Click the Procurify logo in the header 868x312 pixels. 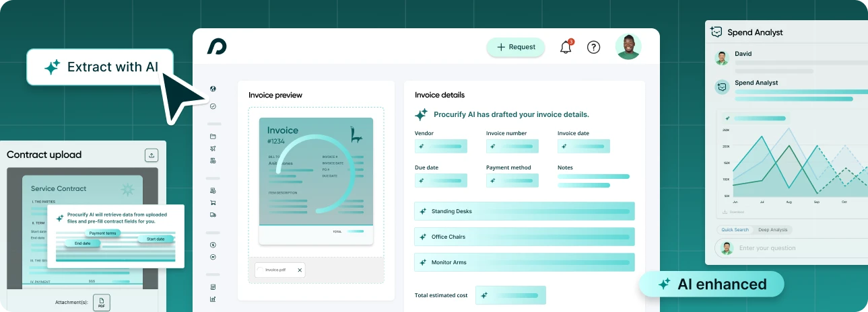[217, 46]
